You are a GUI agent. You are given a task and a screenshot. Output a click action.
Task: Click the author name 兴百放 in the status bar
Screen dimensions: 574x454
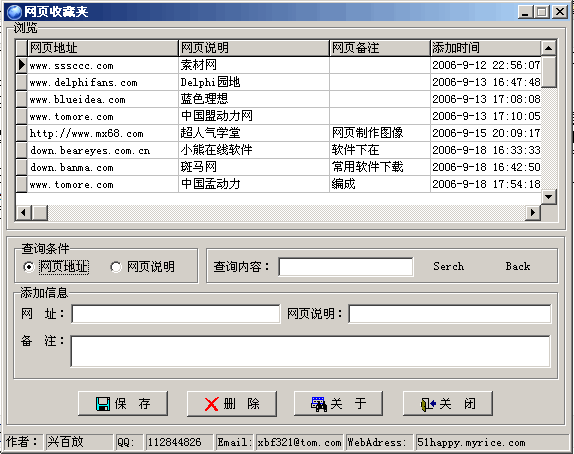click(x=66, y=442)
